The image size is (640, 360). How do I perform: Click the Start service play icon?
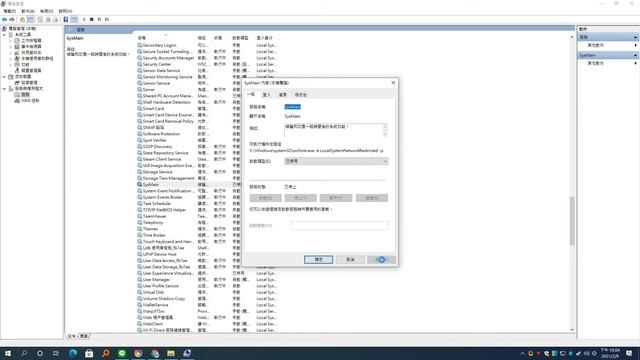point(84,19)
